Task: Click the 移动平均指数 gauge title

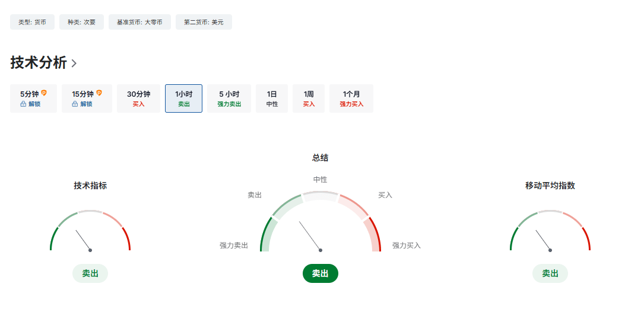Action: pyautogui.click(x=550, y=186)
